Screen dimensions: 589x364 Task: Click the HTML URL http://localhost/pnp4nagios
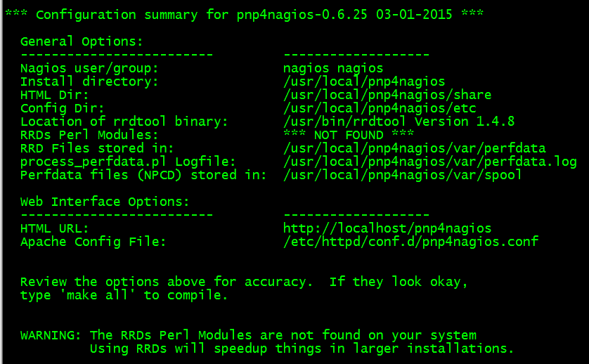click(387, 228)
